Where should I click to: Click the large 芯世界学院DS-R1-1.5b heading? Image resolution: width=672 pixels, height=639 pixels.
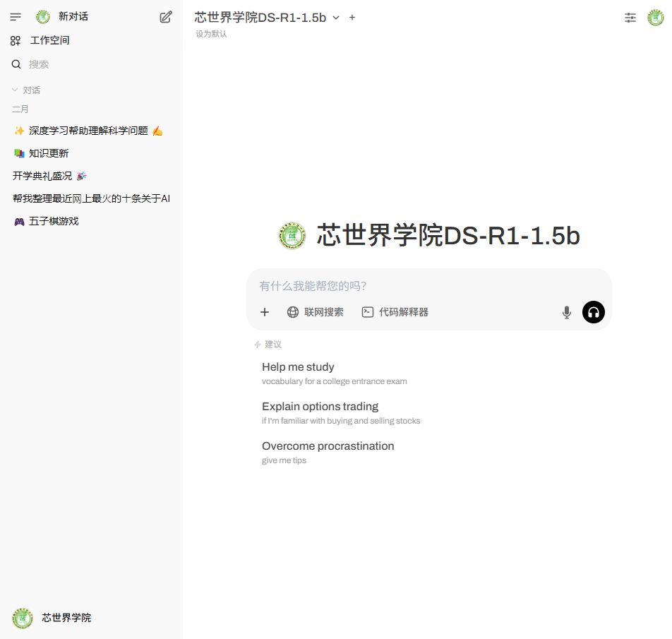point(448,235)
